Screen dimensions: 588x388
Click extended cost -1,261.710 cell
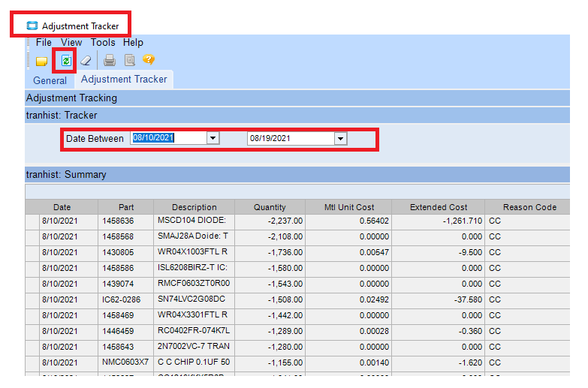click(x=439, y=221)
